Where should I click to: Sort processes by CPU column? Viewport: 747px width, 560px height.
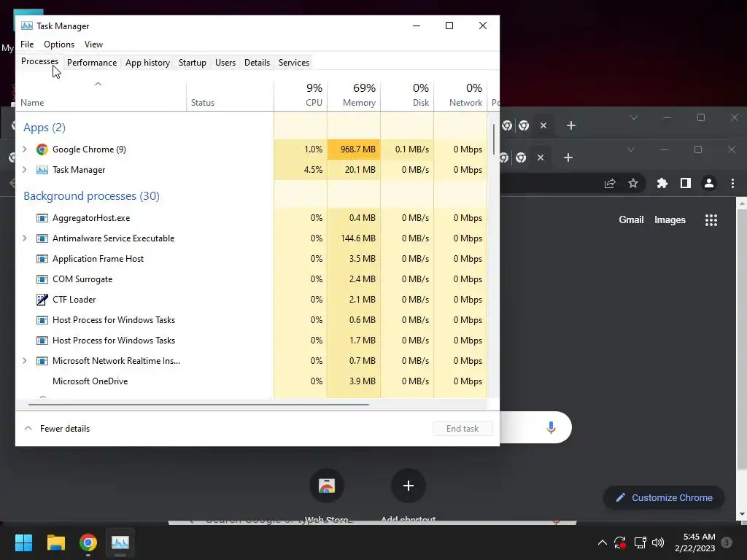point(301,96)
